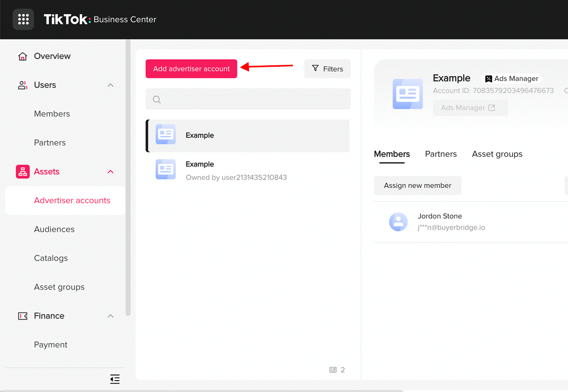Focus the account search field
This screenshot has width=568, height=392.
tap(248, 99)
